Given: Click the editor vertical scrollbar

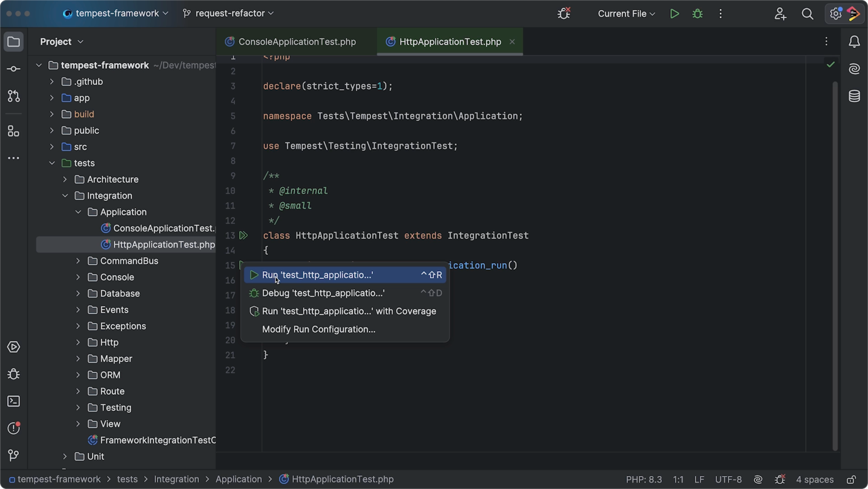Looking at the screenshot, I should coord(835,266).
